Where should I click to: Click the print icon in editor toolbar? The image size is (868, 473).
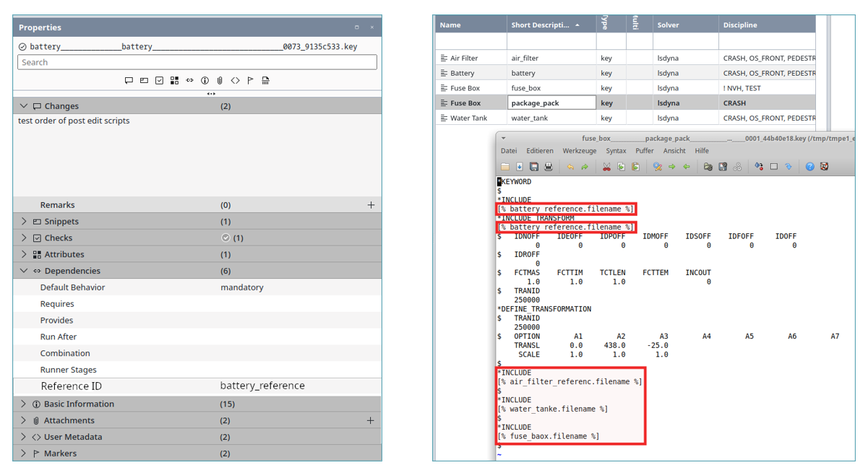549,167
